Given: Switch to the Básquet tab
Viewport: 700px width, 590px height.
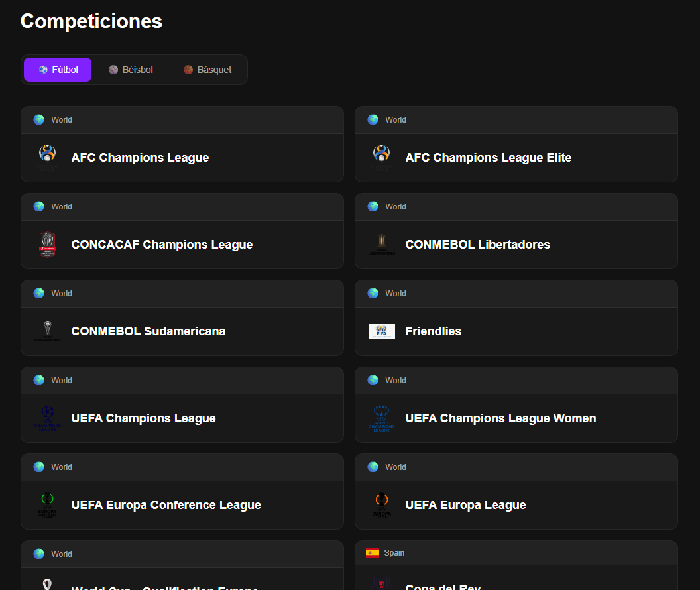Looking at the screenshot, I should (207, 70).
